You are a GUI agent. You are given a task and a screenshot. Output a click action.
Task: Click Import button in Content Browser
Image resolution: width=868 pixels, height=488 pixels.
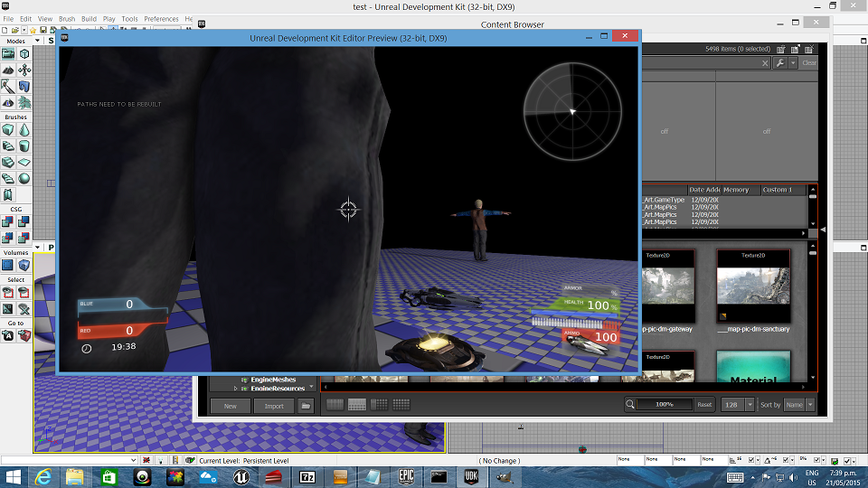pos(274,406)
